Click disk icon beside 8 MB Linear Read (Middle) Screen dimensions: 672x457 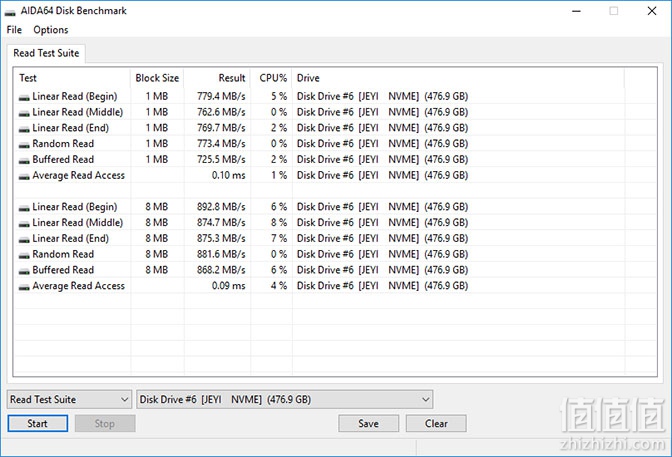point(24,224)
